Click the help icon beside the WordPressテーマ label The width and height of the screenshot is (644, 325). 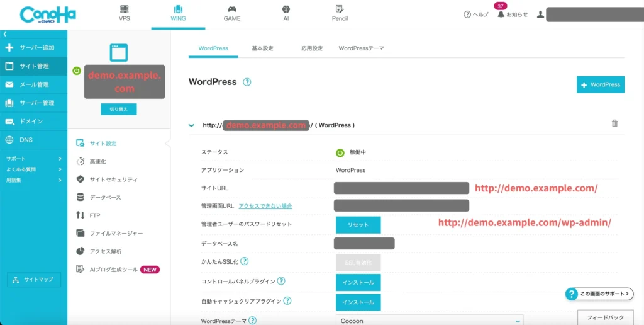click(253, 321)
